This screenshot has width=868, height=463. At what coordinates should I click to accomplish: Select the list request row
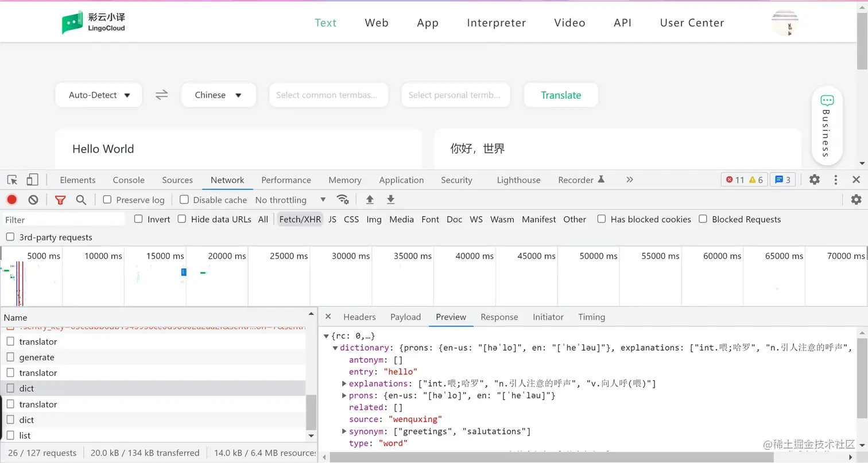(x=153, y=435)
